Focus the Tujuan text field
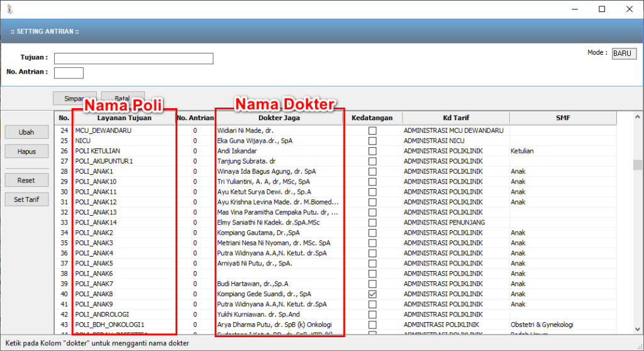Screen dimensions: 644x351 tap(133, 58)
